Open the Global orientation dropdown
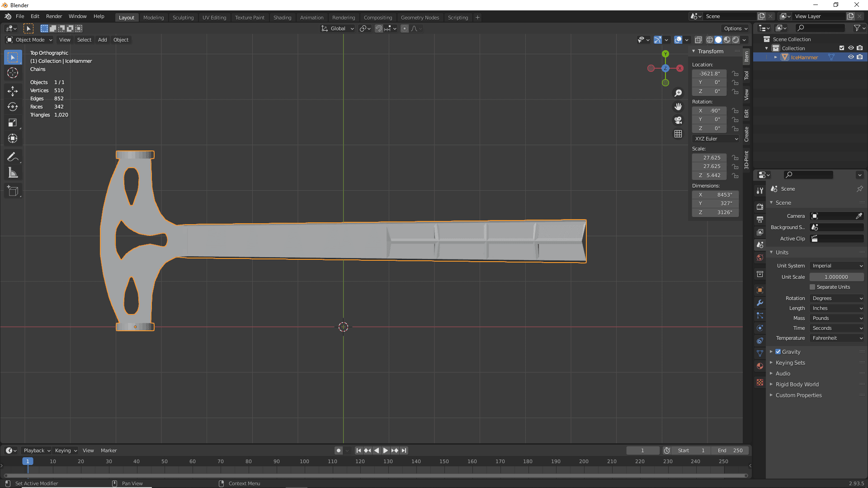 pos(338,28)
